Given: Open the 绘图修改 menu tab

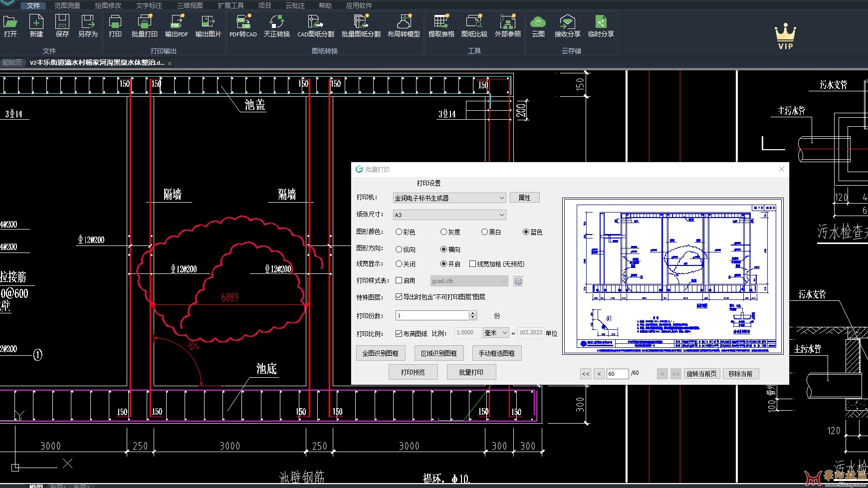Looking at the screenshot, I should [x=108, y=5].
